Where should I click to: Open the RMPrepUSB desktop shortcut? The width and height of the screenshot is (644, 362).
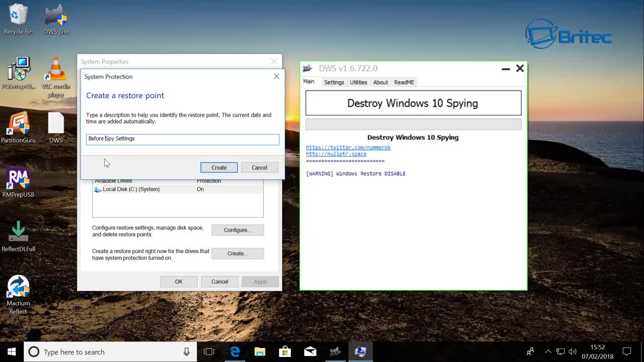point(18,182)
